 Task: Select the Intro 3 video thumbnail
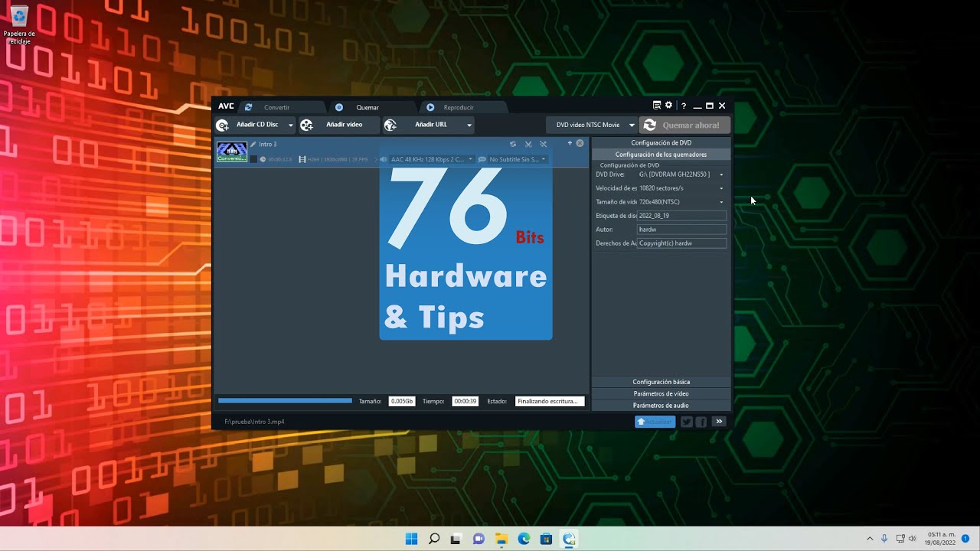click(232, 152)
